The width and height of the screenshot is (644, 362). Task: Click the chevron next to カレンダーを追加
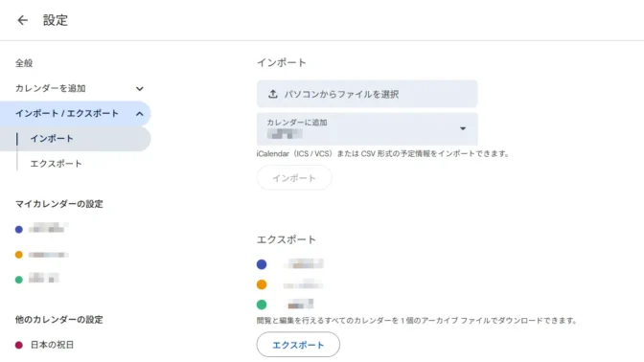click(140, 89)
